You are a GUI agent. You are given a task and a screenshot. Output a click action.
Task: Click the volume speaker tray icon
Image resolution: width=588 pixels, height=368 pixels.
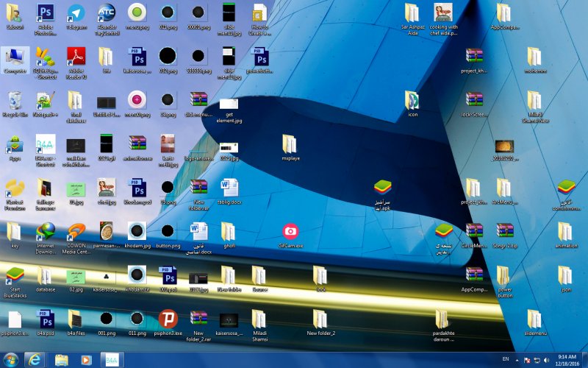545,360
